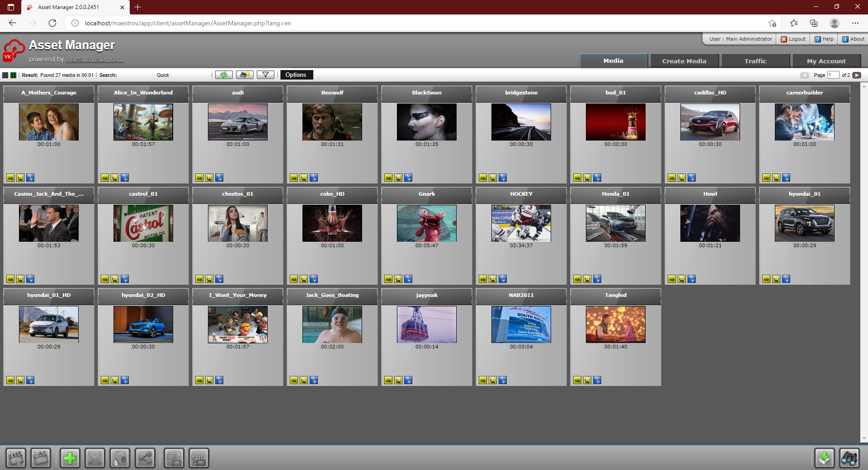868x470 pixels.
Task: Open About
Action: click(854, 39)
